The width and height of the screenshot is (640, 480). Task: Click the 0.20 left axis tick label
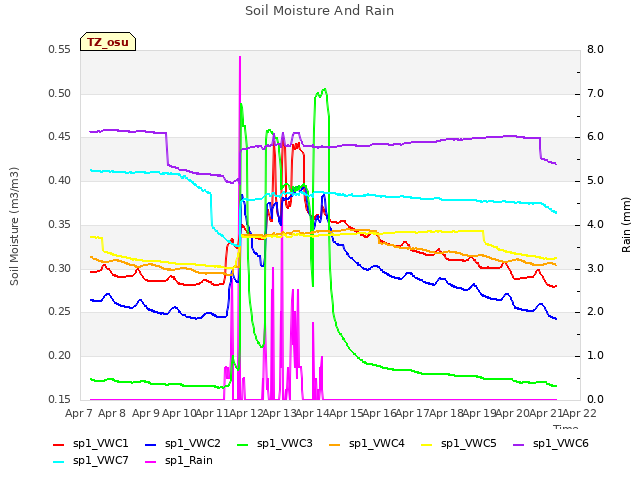60,356
